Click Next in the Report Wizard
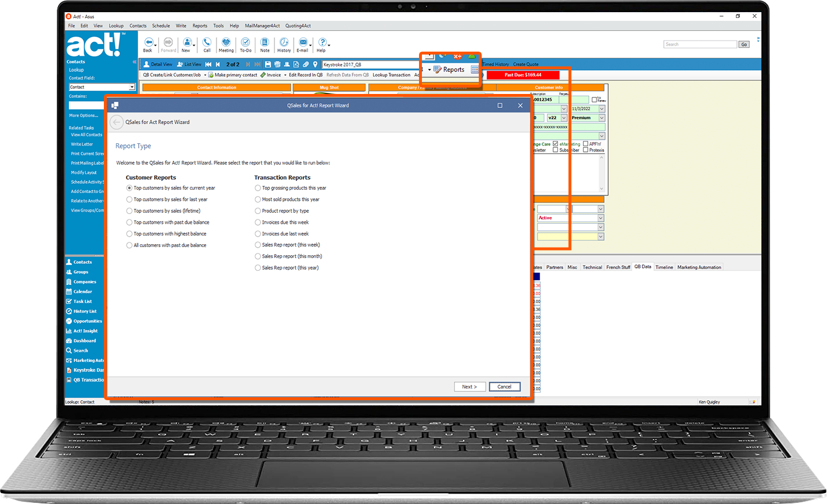 pos(470,387)
